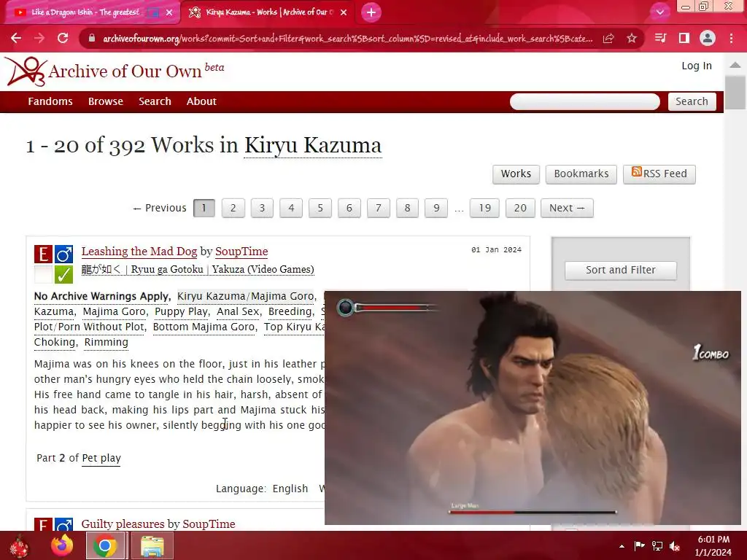
Task: Close the Like a Dragon Ishin tab
Action: pyautogui.click(x=169, y=12)
